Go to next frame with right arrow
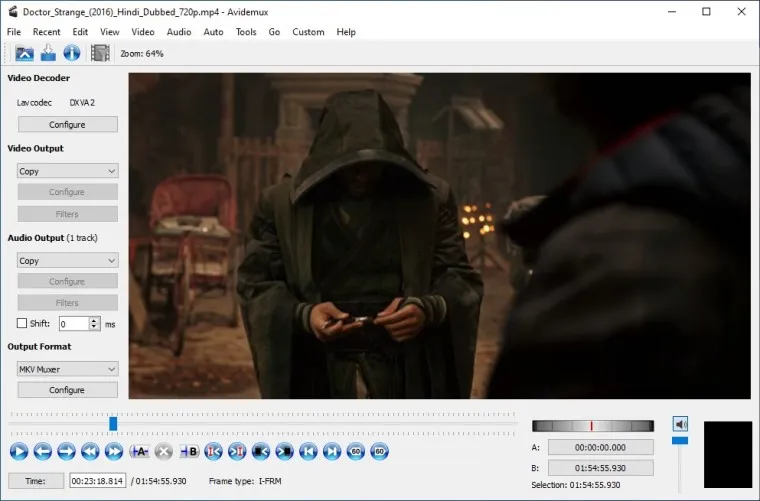Viewport: 760px width, 501px height. pyautogui.click(x=66, y=452)
